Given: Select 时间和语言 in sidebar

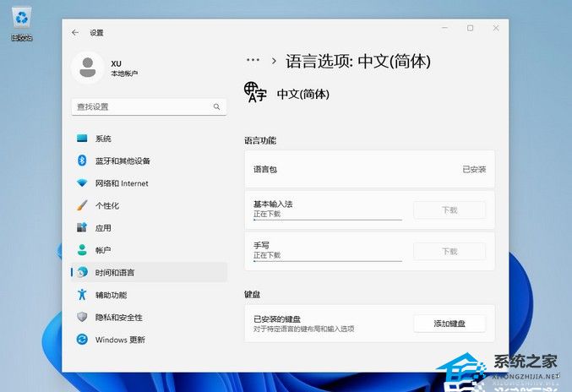Looking at the screenshot, I should point(150,272).
